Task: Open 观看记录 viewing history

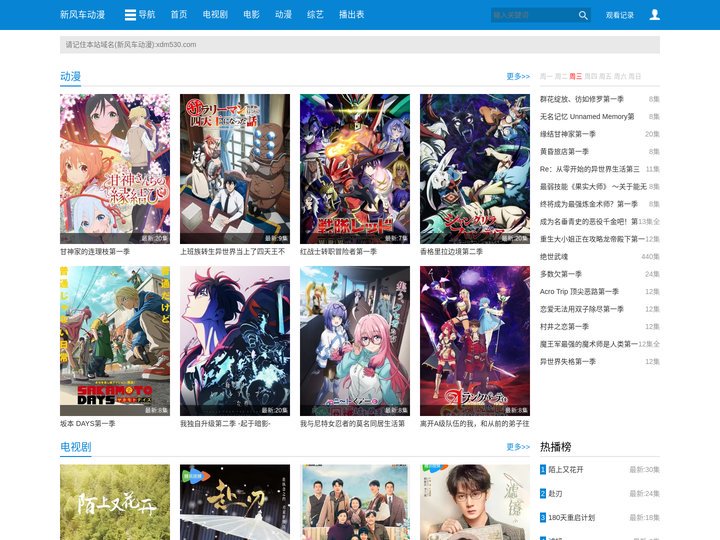Action: pos(619,15)
